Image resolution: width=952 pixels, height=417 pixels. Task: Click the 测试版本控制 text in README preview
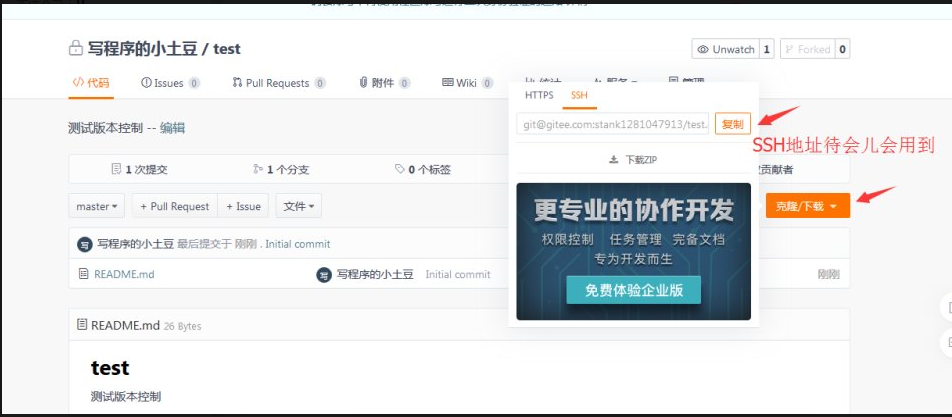click(126, 397)
